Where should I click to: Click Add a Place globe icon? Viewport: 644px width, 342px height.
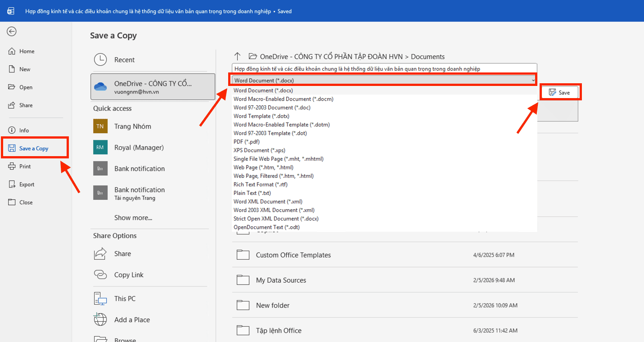point(100,319)
